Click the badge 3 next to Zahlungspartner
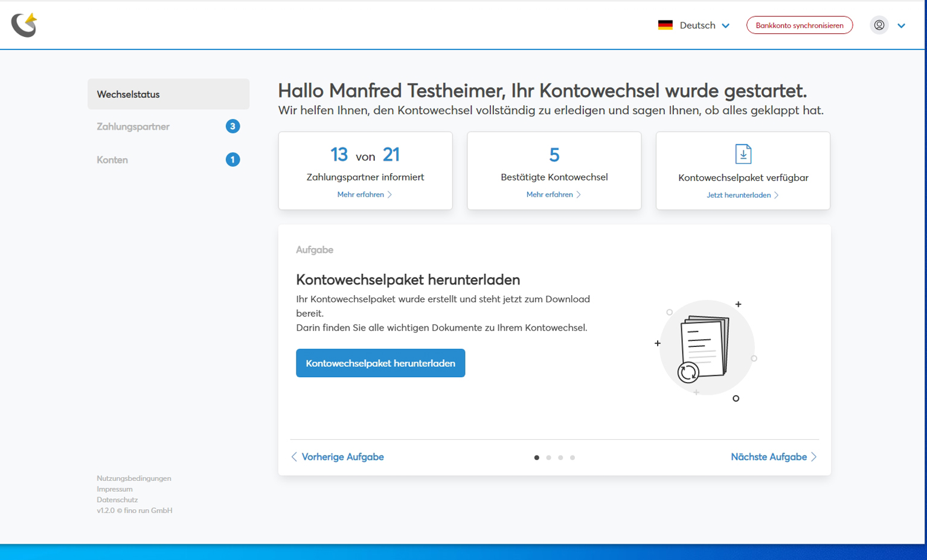This screenshot has width=927, height=560. pos(233,126)
